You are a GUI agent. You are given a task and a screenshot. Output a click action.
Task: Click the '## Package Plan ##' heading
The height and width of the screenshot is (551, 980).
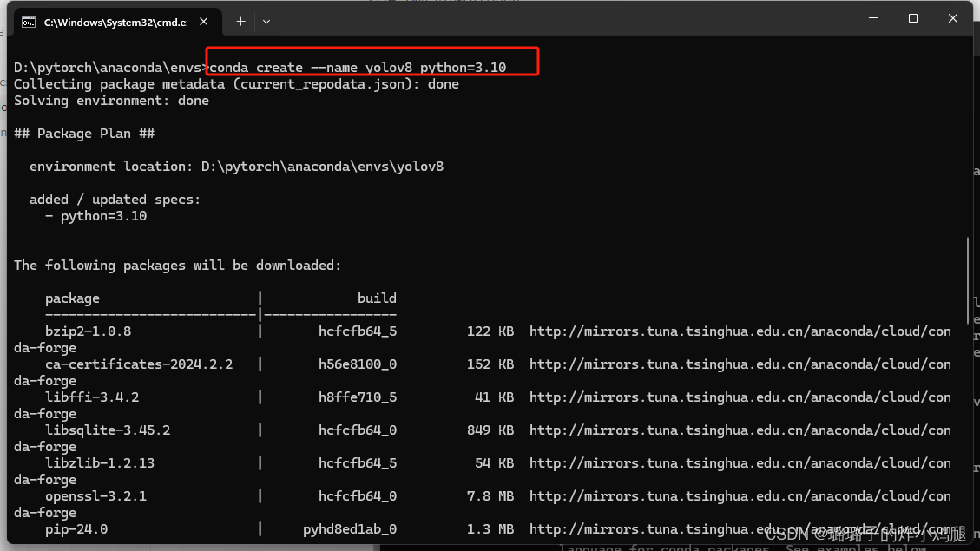coord(84,134)
